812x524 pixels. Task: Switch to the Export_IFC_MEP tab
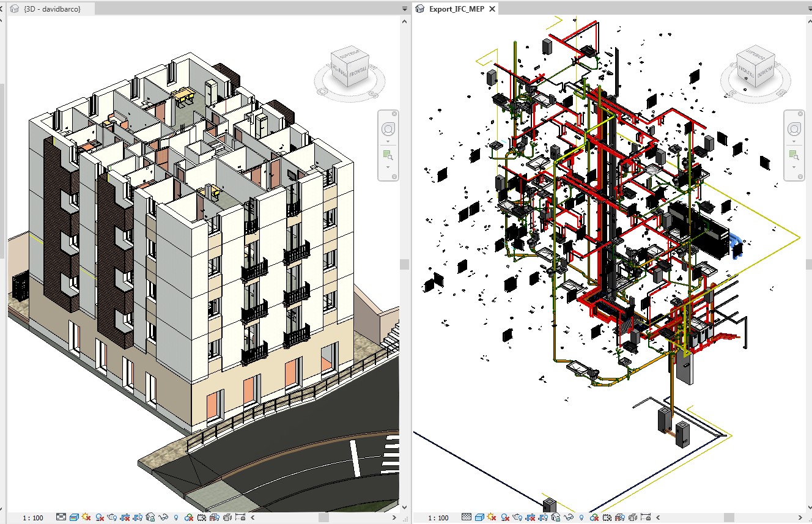pyautogui.click(x=457, y=9)
